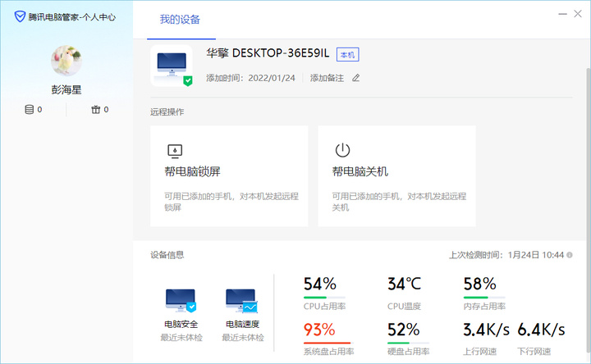Click the Tencent PC Manager shield logo

[20, 16]
